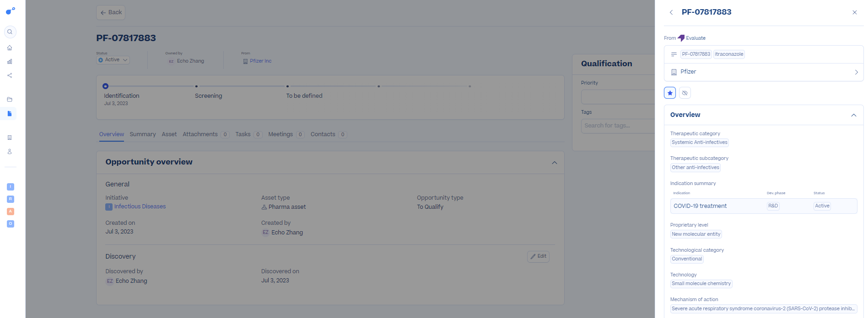
Task: Go to the home icon in sidebar
Action: pyautogui.click(x=10, y=48)
